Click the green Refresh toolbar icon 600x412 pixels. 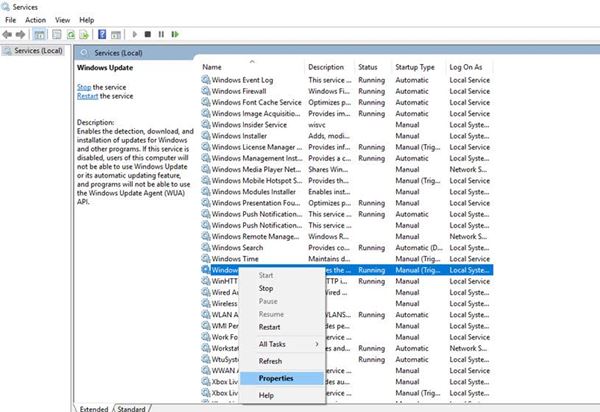(71, 35)
